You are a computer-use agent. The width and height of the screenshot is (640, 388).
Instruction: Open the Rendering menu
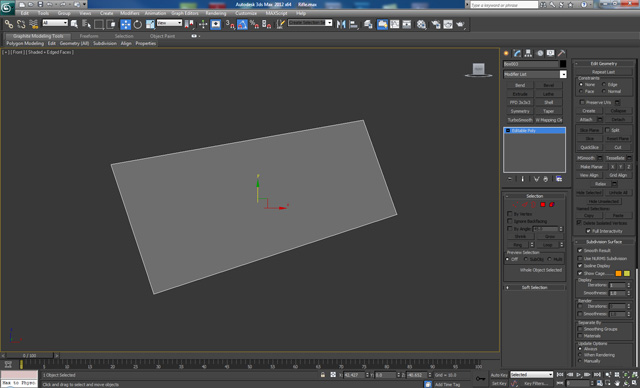(216, 13)
